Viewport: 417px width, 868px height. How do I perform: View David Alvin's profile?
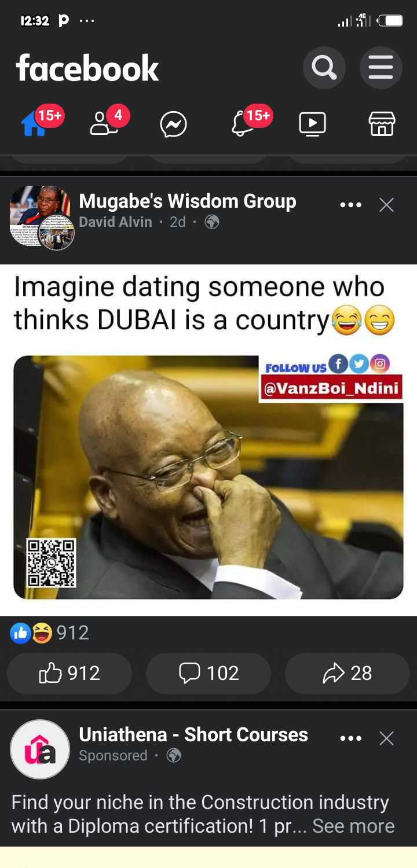pos(115,222)
